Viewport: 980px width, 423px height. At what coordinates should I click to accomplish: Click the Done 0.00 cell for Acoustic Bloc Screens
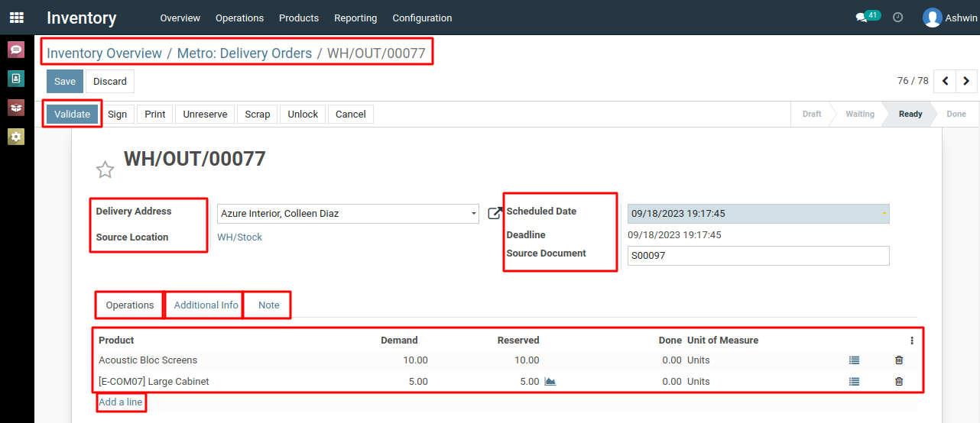(672, 360)
